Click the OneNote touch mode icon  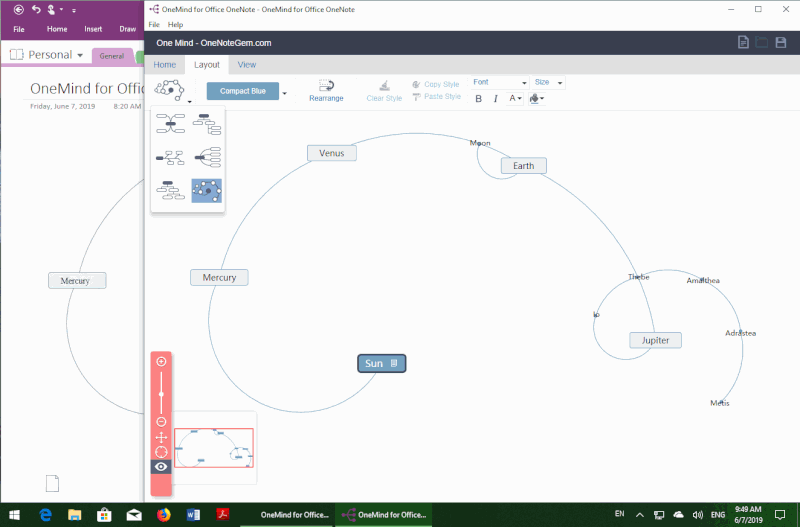(x=51, y=10)
